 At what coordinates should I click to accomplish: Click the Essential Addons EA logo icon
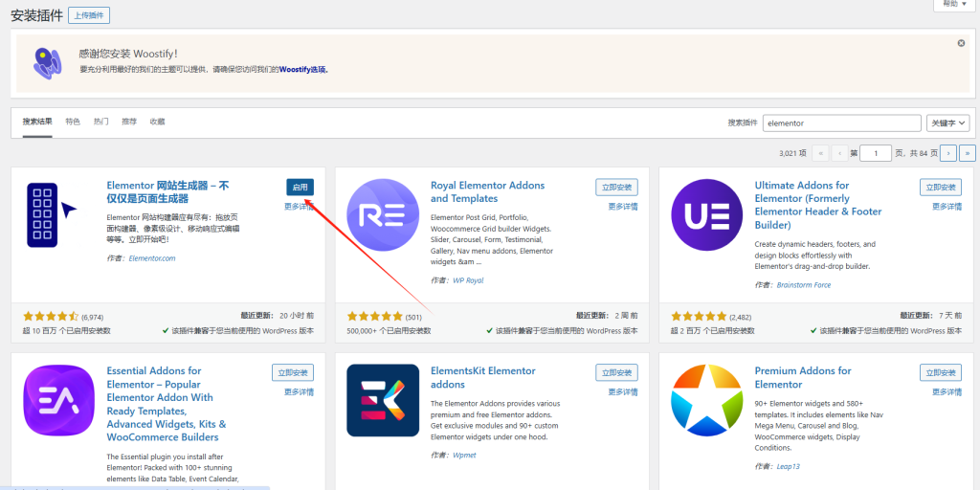coord(58,400)
